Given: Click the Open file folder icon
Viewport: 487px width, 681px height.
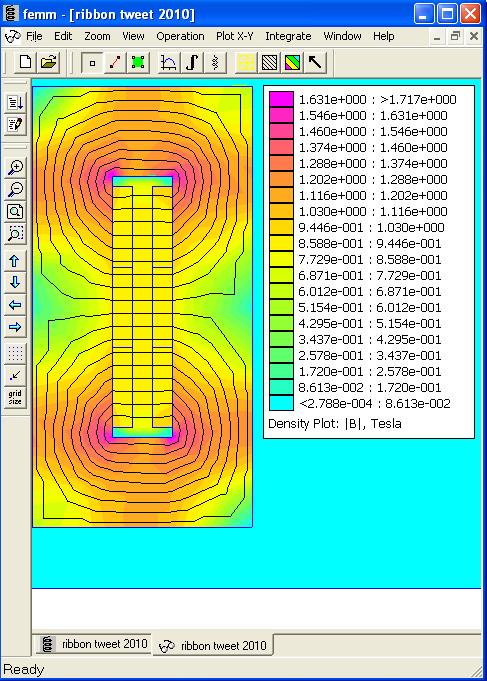Looking at the screenshot, I should 49,63.
